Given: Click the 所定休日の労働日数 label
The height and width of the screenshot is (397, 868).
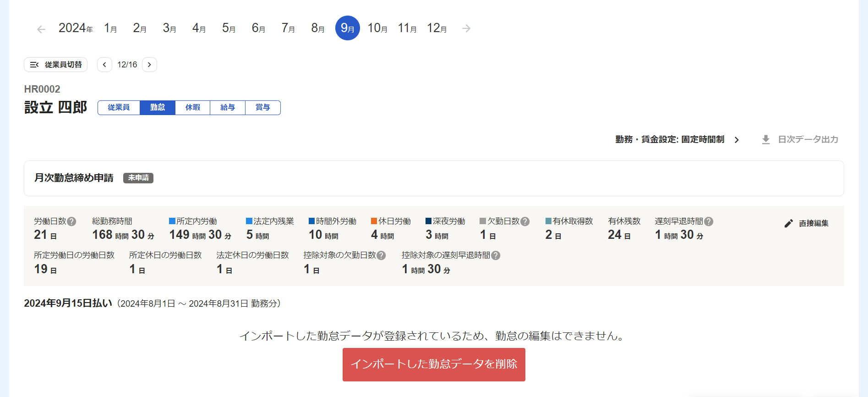Looking at the screenshot, I should [165, 255].
